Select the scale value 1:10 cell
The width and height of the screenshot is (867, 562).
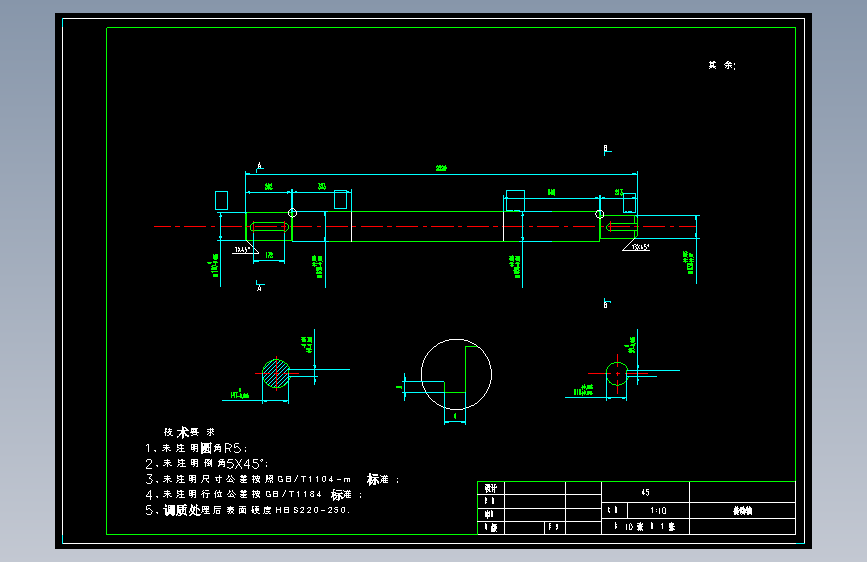coord(658,511)
